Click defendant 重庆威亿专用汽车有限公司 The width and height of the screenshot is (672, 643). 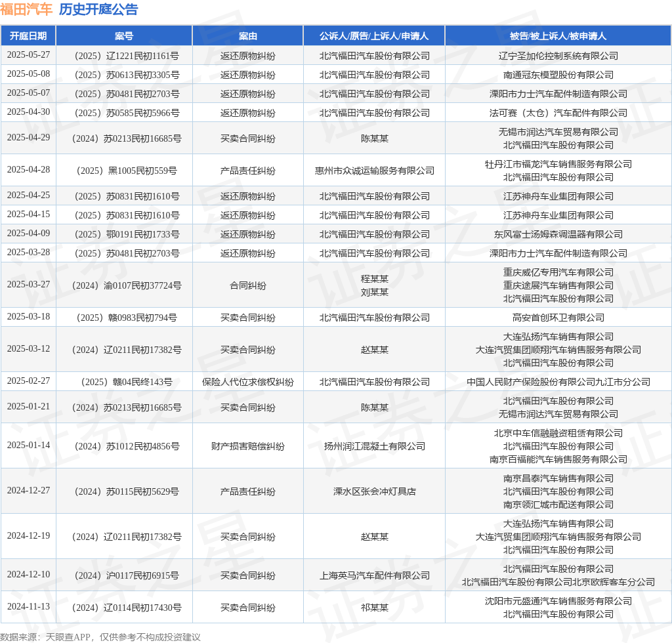(x=558, y=272)
